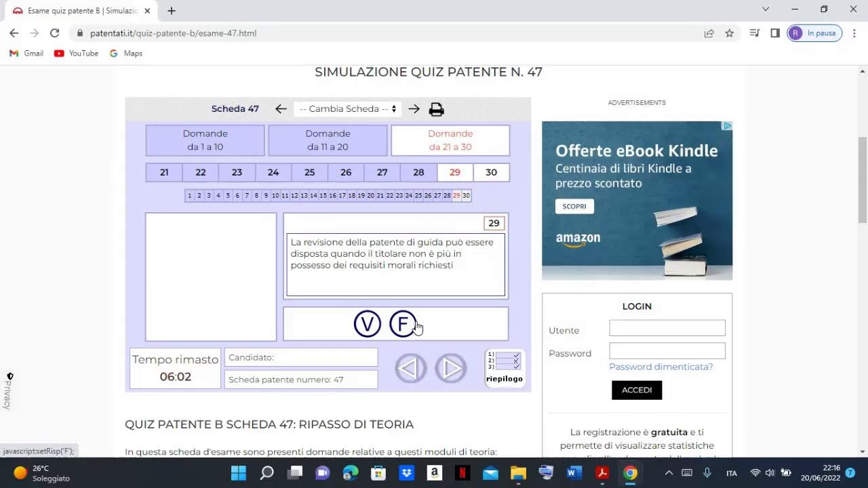Open the riepilogo summary icon
The height and width of the screenshot is (488, 868).
click(x=505, y=368)
